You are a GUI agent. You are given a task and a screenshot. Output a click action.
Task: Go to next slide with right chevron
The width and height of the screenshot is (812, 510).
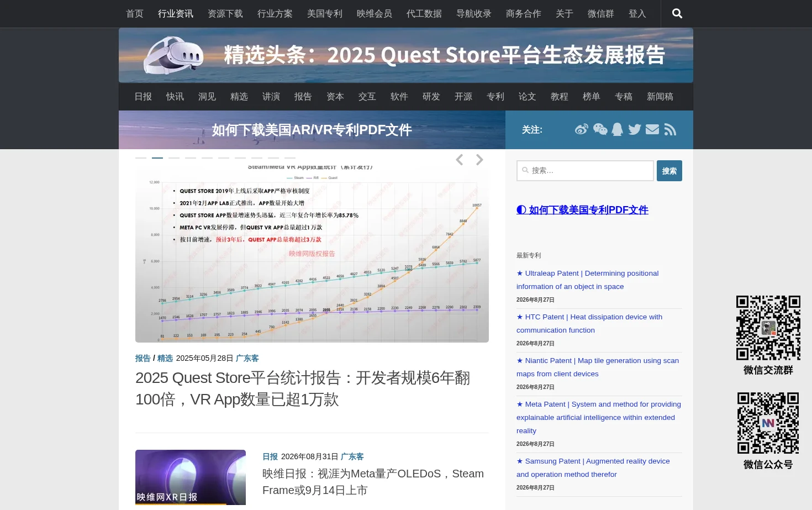479,160
